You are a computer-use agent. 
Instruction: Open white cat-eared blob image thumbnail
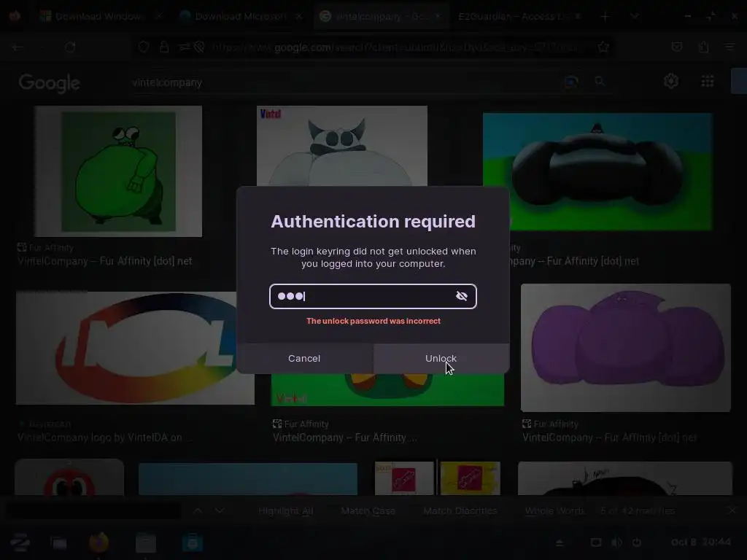coord(342,146)
